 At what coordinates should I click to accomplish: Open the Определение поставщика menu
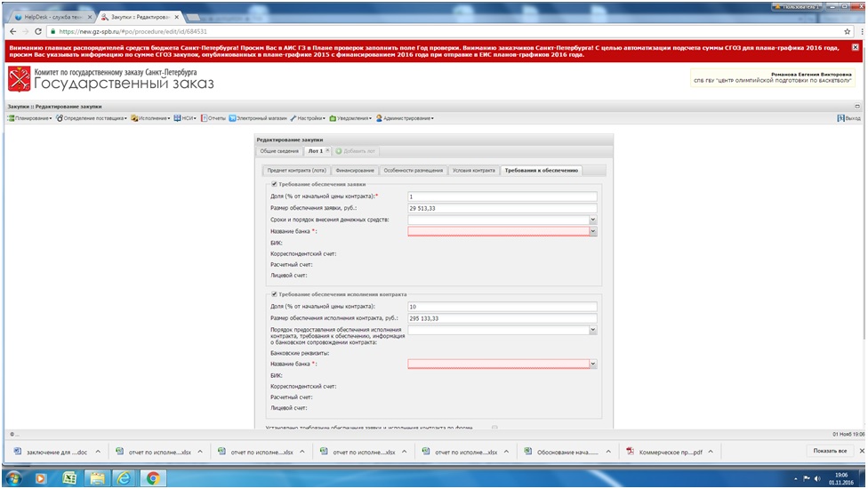point(92,118)
